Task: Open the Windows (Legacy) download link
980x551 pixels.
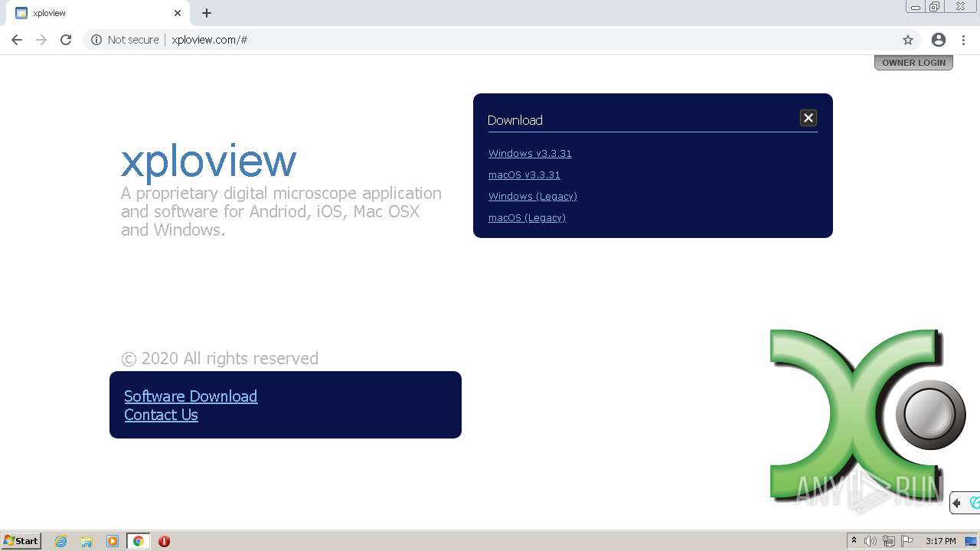Action: pyautogui.click(x=533, y=197)
